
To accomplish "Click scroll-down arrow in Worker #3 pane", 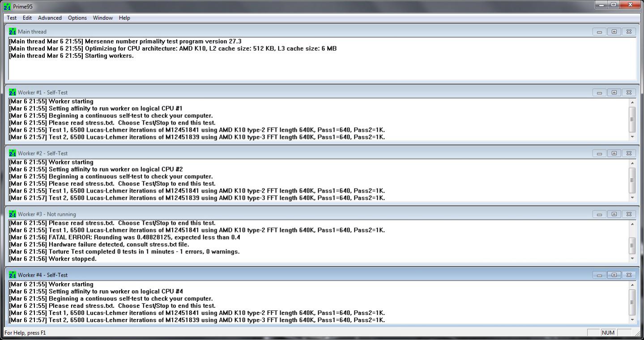I will pos(632,258).
